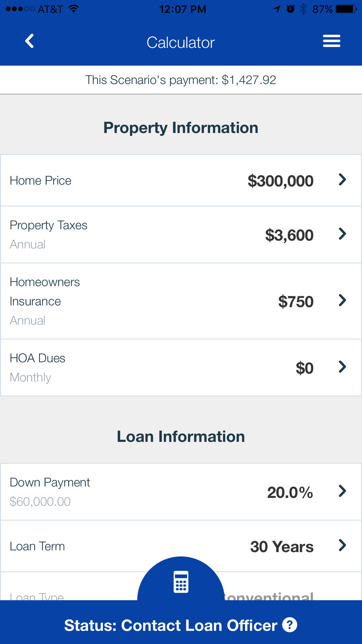This screenshot has width=362, height=644.
Task: Select the 30 Years loan term value
Action: (282, 547)
